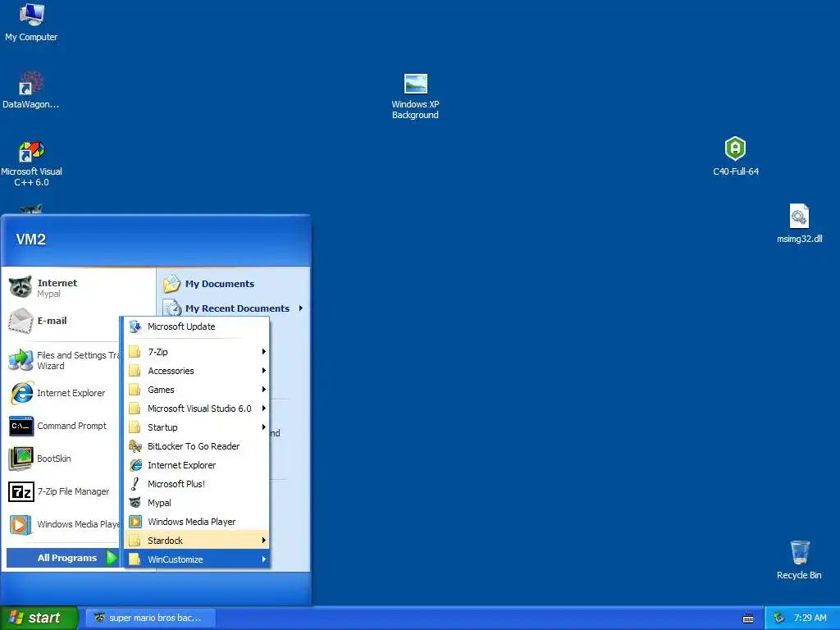Screen dimensions: 840x630
Task: Launch Mypal from All Programs list
Action: (x=197, y=503)
